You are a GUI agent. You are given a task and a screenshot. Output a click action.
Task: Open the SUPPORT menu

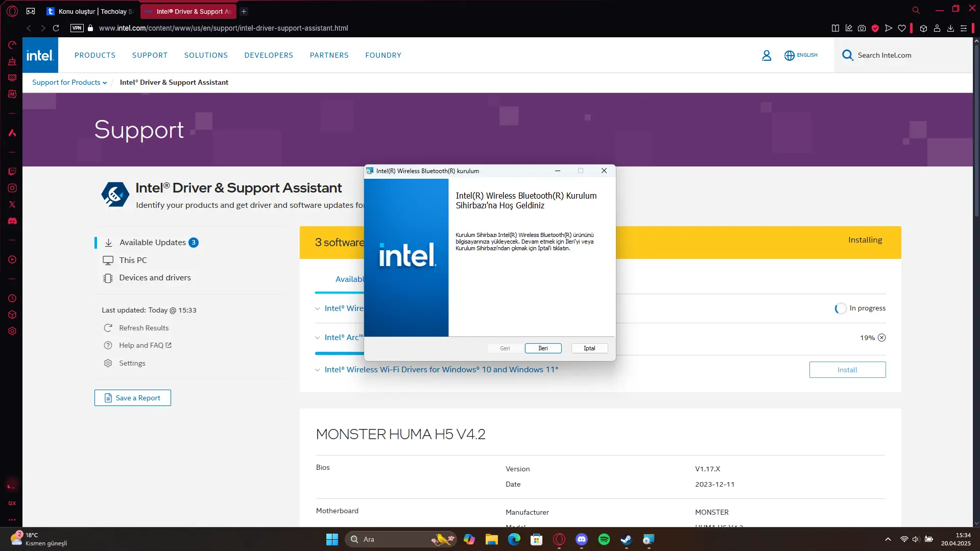pyautogui.click(x=150, y=55)
